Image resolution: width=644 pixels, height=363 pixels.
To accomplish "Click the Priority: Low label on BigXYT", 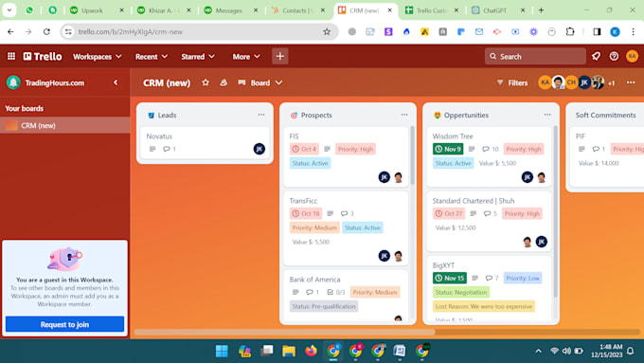I will point(523,278).
